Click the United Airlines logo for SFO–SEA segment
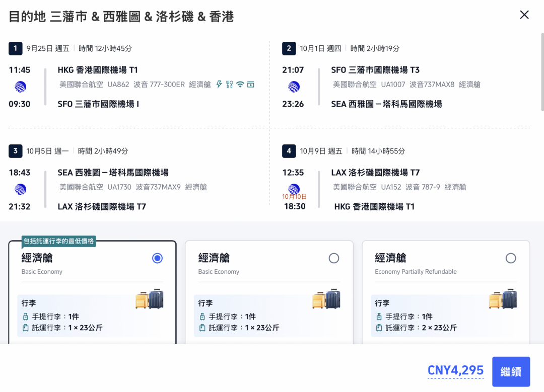Viewport: 544px width, 392px height. click(x=294, y=87)
